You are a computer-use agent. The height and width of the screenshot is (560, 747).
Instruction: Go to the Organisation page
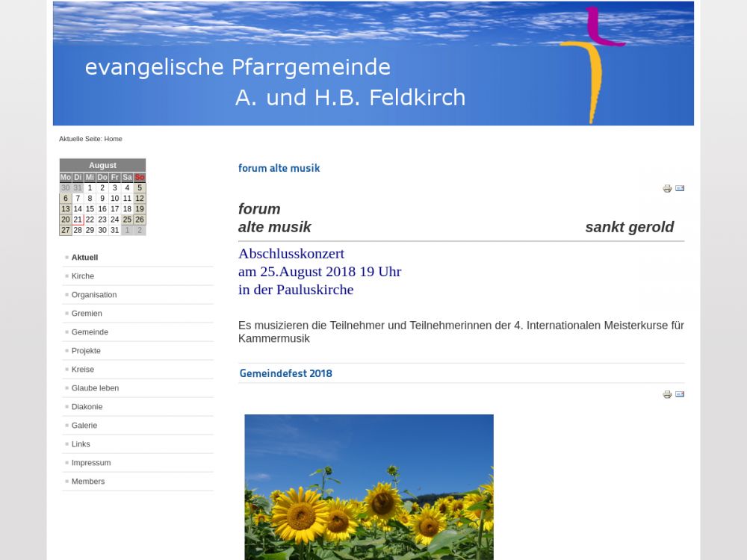pyautogui.click(x=94, y=295)
